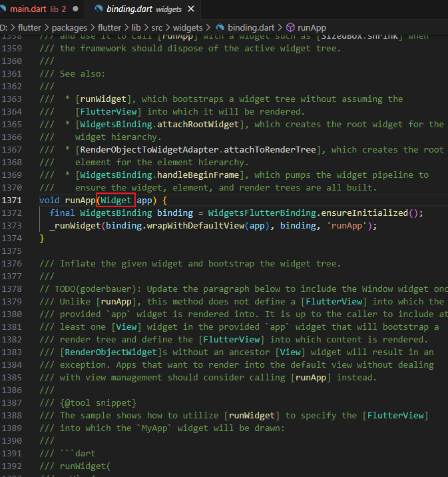Click 'void' keyword on line 1371

pyautogui.click(x=49, y=201)
